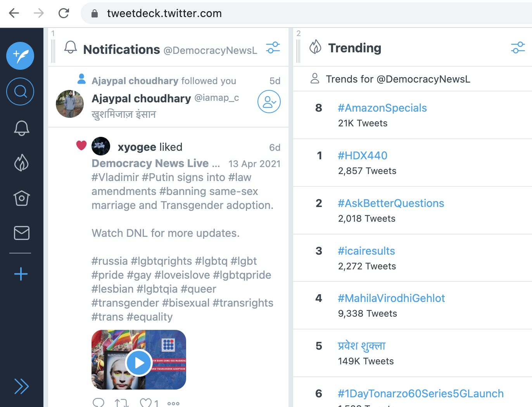Click the #Putin hashtag

point(159,177)
